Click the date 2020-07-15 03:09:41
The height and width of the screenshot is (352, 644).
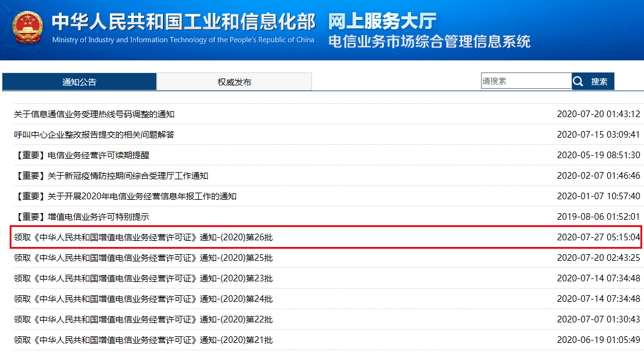(x=598, y=135)
